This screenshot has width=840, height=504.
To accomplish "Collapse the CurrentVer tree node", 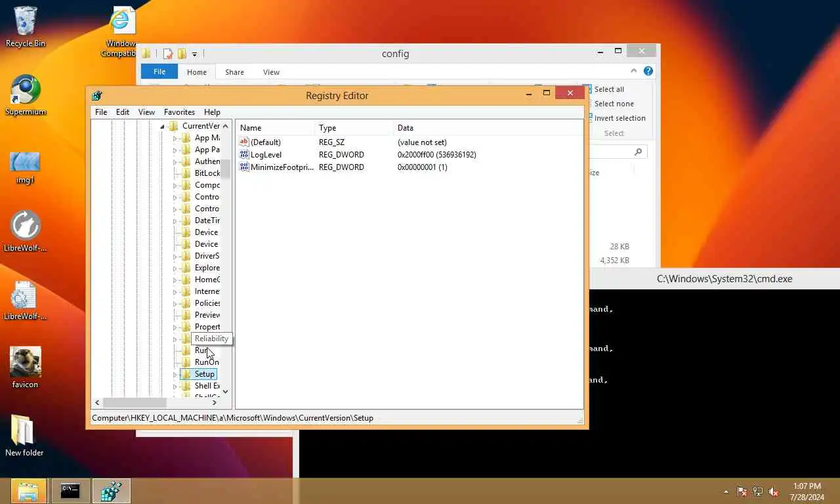I will [162, 126].
